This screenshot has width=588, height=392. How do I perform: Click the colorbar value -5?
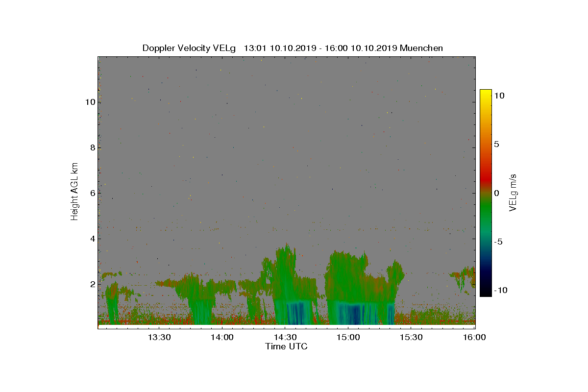coord(498,242)
